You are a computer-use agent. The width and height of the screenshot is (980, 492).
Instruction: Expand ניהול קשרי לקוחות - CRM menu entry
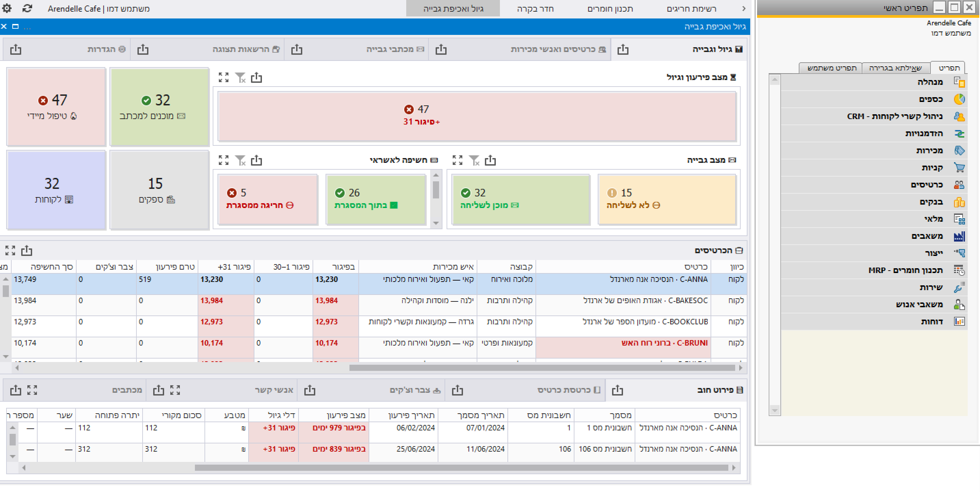[x=874, y=116]
